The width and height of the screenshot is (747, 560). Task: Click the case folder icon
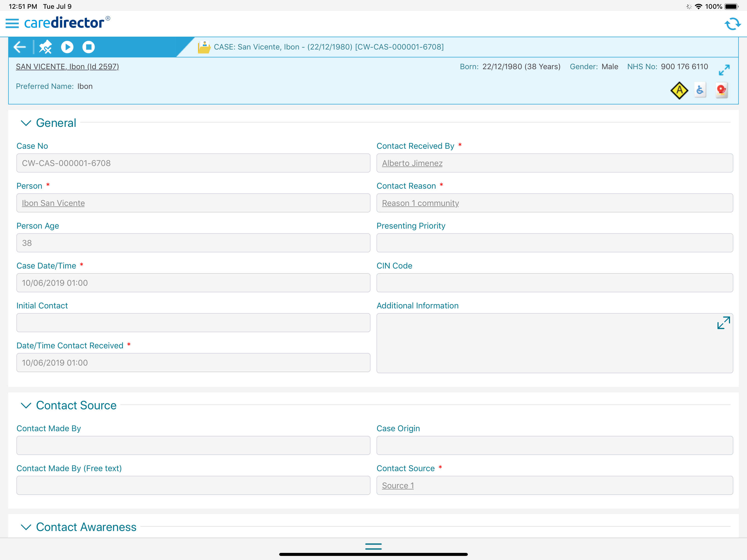pos(204,47)
